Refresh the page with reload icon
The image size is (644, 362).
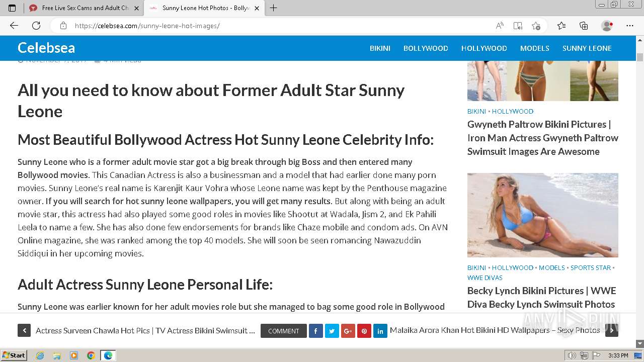click(x=36, y=26)
